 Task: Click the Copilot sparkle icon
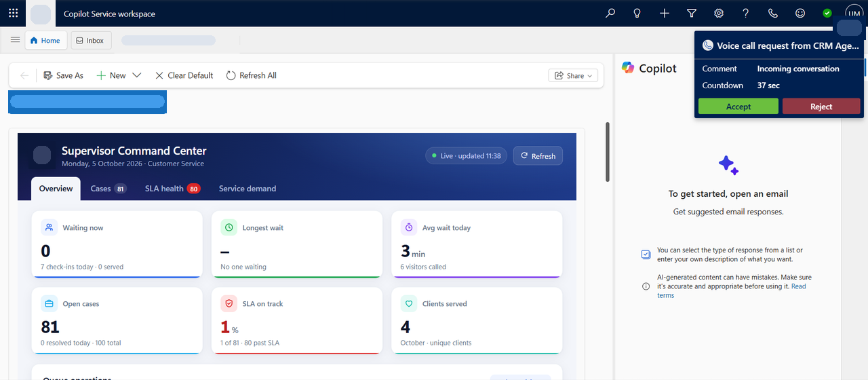click(x=728, y=165)
